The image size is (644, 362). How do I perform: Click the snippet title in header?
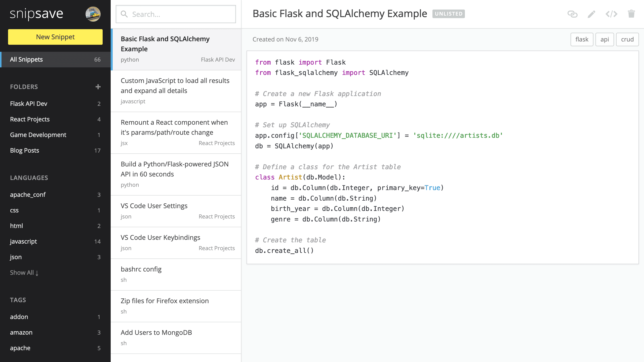340,14
